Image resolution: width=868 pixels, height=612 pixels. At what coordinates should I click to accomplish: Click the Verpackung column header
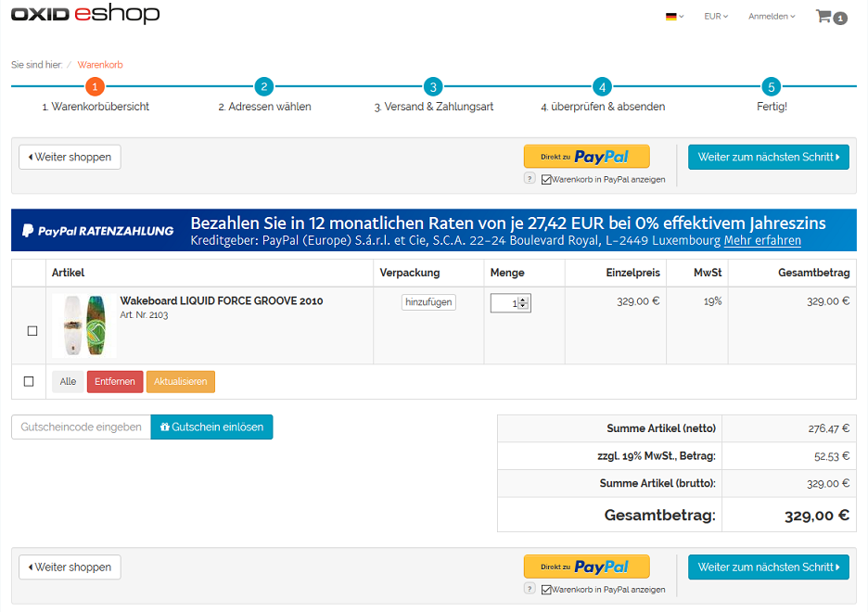pyautogui.click(x=410, y=273)
